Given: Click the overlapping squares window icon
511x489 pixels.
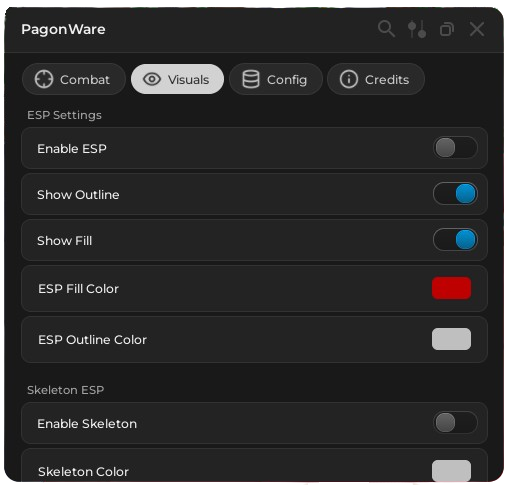Looking at the screenshot, I should click(x=447, y=29).
